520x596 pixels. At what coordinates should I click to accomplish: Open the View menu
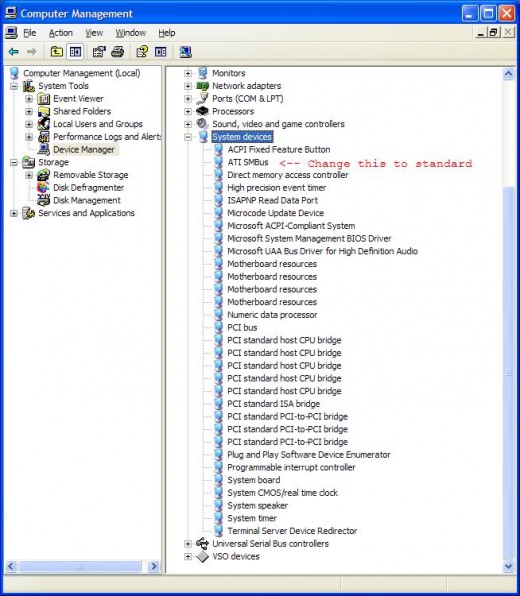(94, 33)
